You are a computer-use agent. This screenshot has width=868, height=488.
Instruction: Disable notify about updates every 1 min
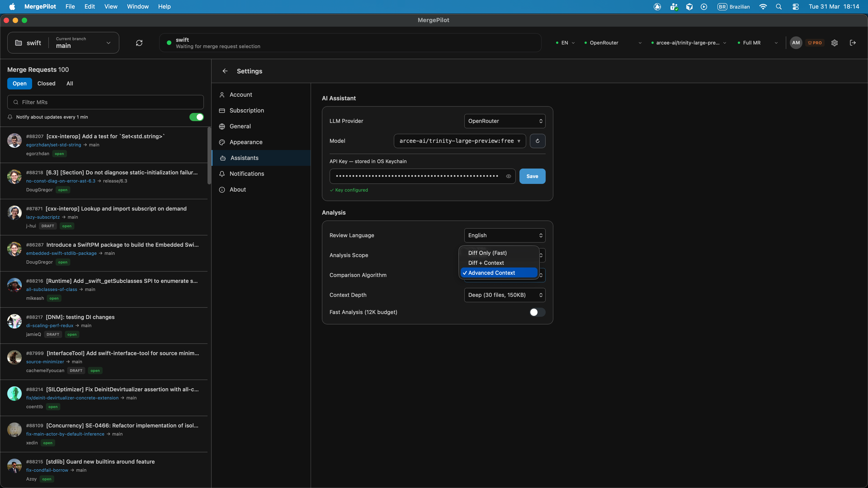[196, 117]
